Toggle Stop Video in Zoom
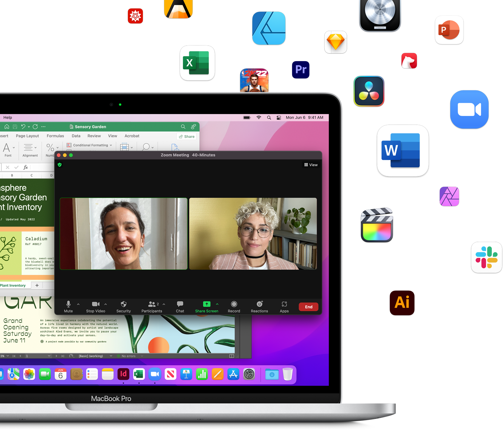 pos(95,307)
